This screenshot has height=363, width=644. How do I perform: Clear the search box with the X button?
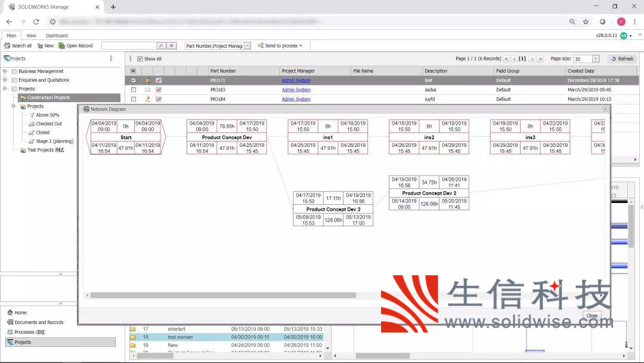pos(172,45)
